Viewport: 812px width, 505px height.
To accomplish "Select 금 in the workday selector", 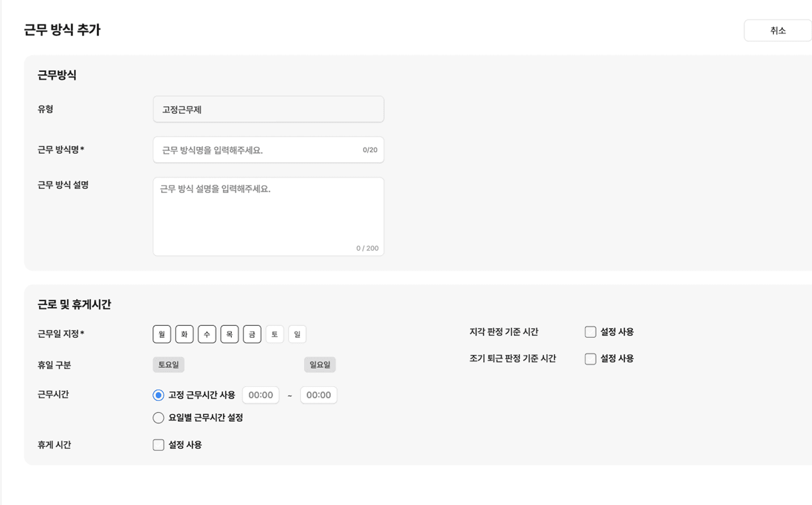I will click(x=252, y=334).
